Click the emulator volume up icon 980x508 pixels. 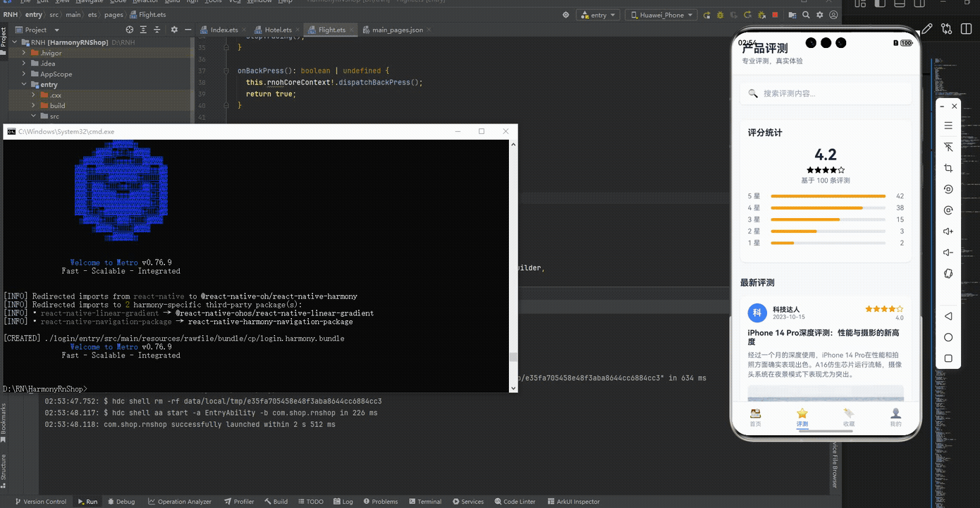pos(948,231)
